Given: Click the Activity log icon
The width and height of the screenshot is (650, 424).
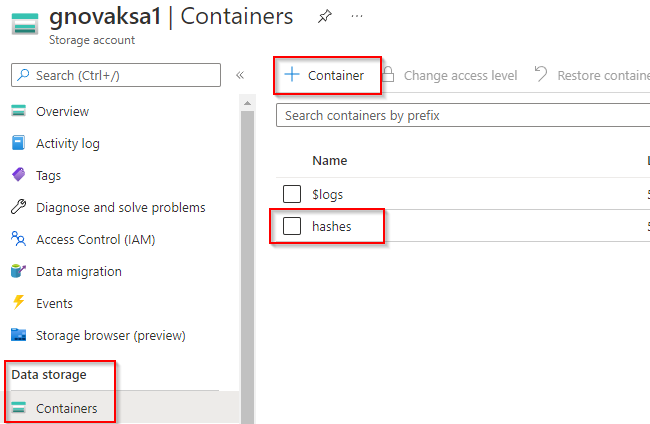Looking at the screenshot, I should 18,143.
